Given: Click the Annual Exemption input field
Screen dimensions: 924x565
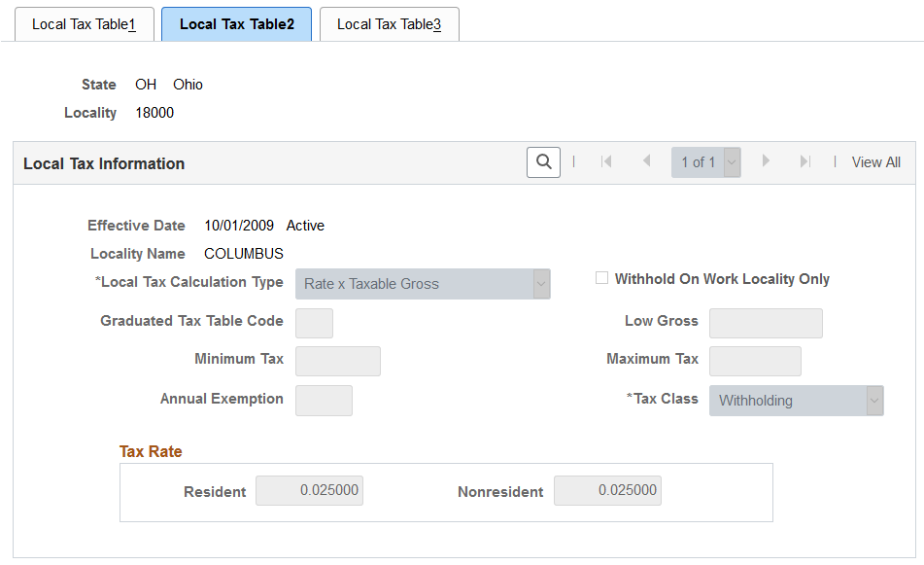Looking at the screenshot, I should click(x=324, y=401).
